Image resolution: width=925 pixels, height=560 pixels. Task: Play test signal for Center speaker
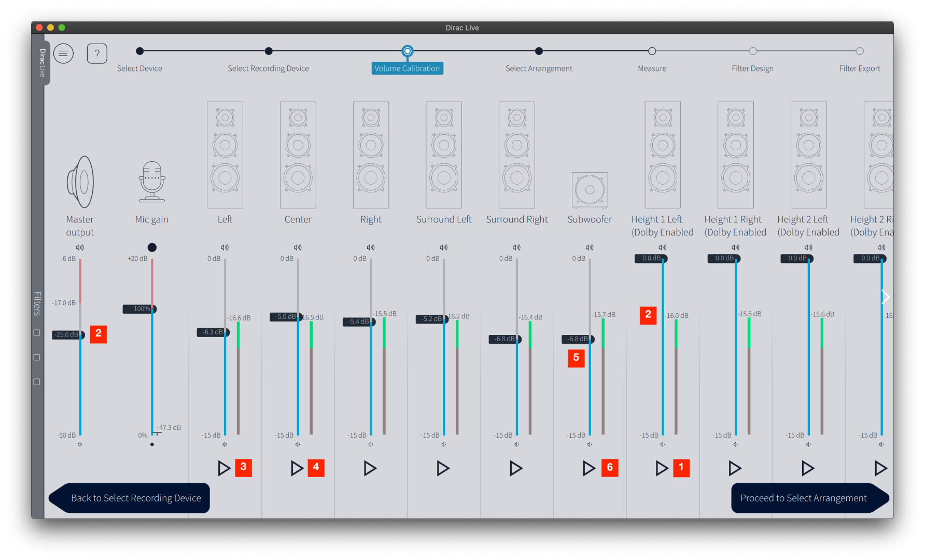297,468
